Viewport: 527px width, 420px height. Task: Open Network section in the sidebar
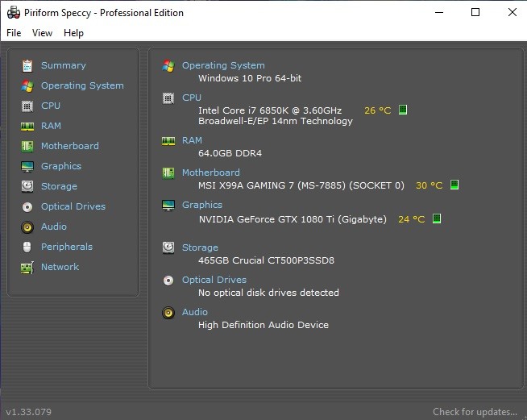tap(60, 267)
